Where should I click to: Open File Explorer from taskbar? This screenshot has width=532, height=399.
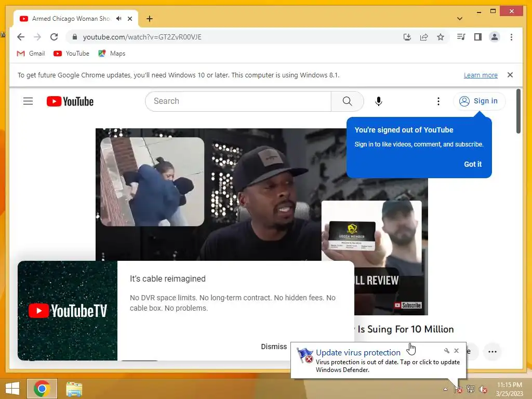(74, 389)
